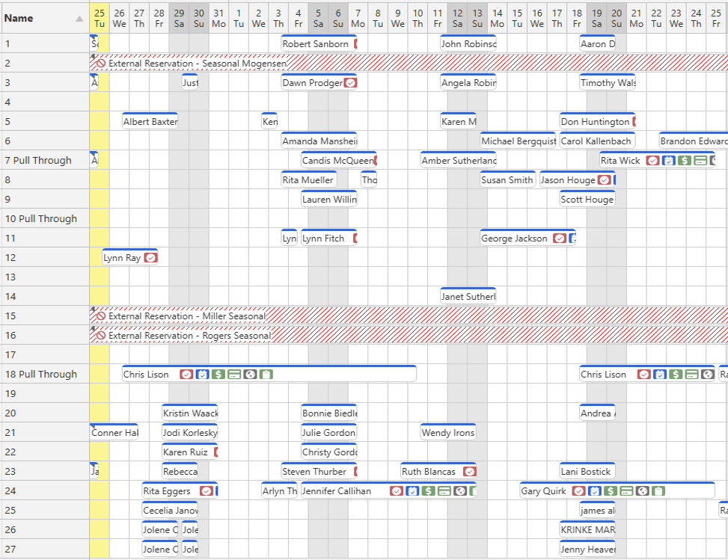Click the red check icon beside Dawn Prodger
The height and width of the screenshot is (560, 728).
351,83
